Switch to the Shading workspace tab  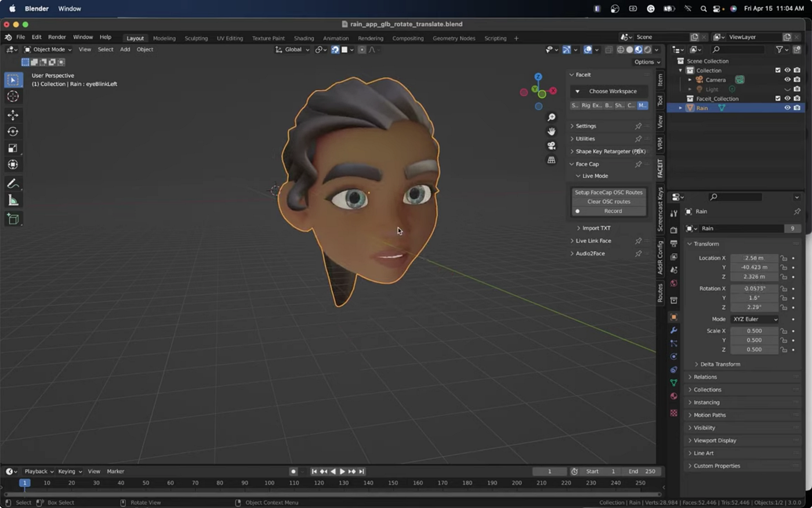click(x=303, y=38)
